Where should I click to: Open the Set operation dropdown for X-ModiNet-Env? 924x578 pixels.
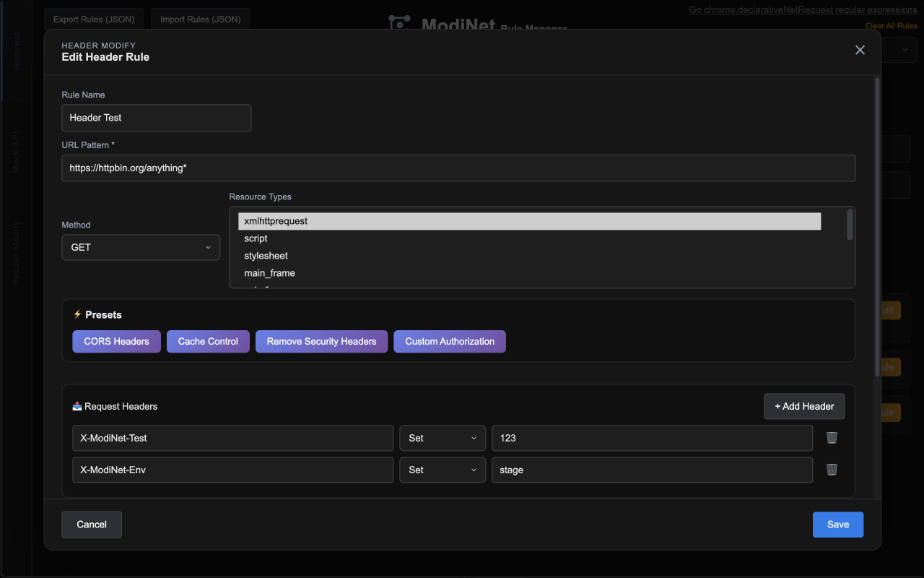pos(443,470)
